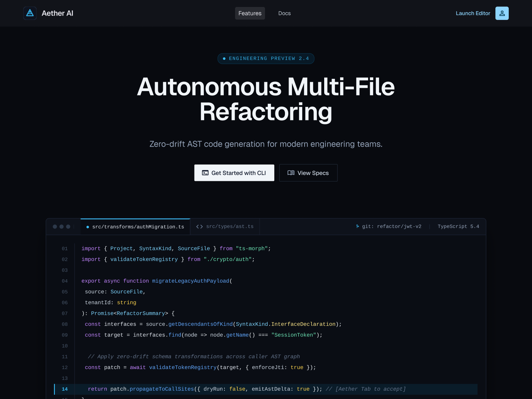Click propagateToCallSites on line 14
This screenshot has height=399, width=532.
click(x=162, y=389)
